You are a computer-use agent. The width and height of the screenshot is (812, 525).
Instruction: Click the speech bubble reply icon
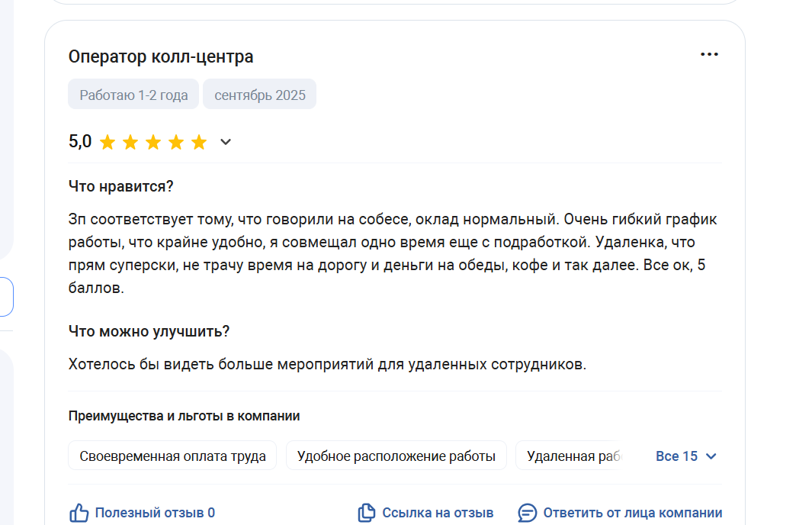pos(527,513)
